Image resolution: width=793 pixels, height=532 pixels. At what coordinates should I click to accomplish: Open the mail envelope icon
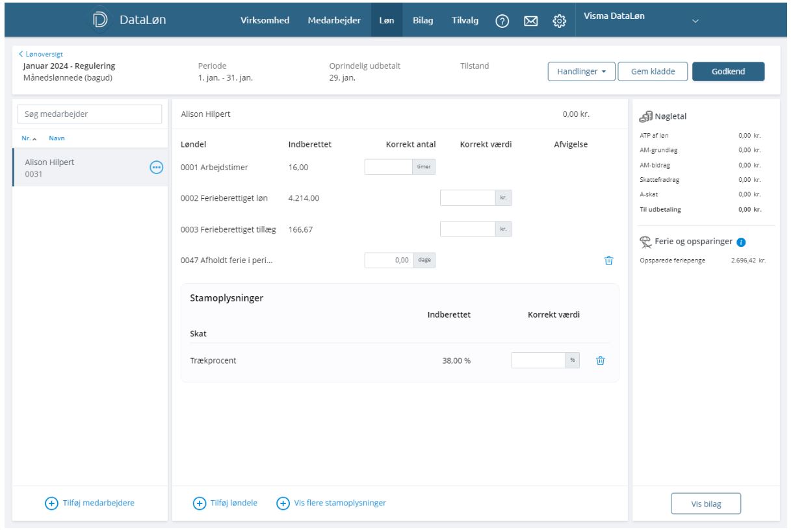[x=530, y=20]
